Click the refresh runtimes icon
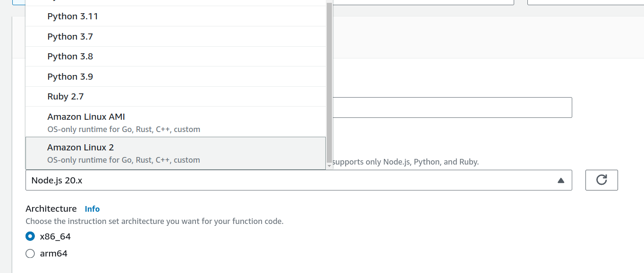 tap(602, 180)
